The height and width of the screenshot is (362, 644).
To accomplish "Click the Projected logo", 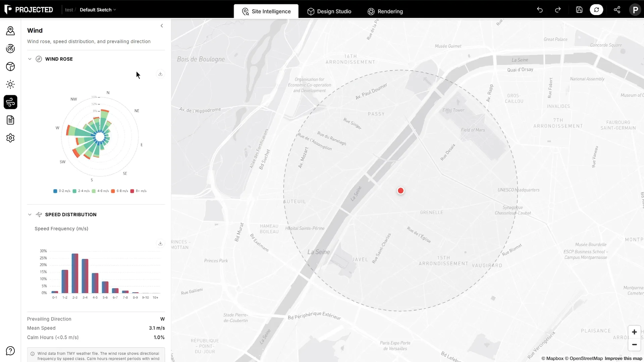I will (29, 10).
